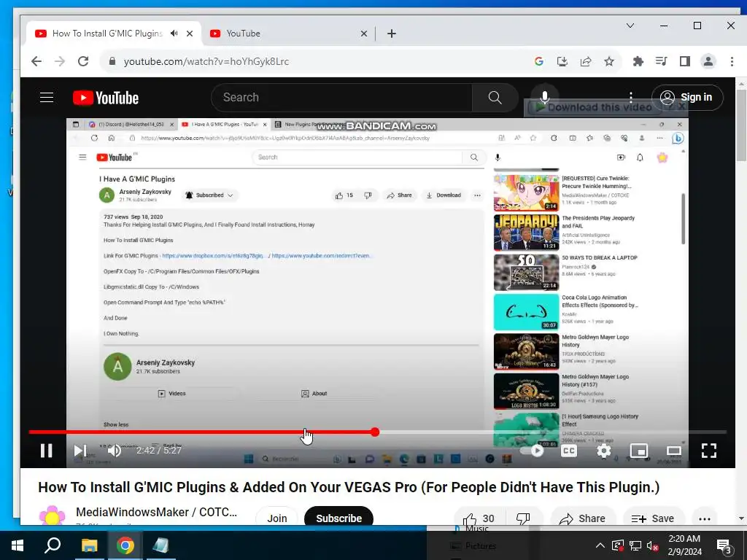The image size is (747, 560).
Task: Subscribe to the channel
Action: pyautogui.click(x=338, y=518)
